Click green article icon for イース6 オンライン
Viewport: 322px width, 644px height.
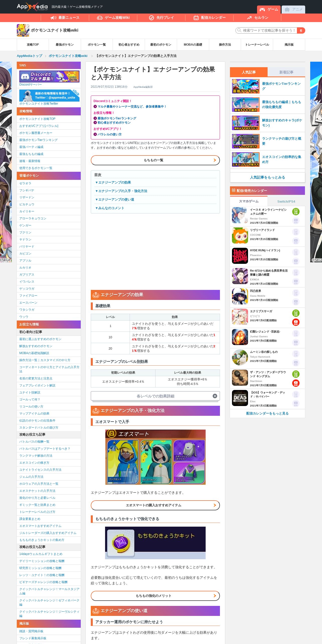(x=296, y=212)
